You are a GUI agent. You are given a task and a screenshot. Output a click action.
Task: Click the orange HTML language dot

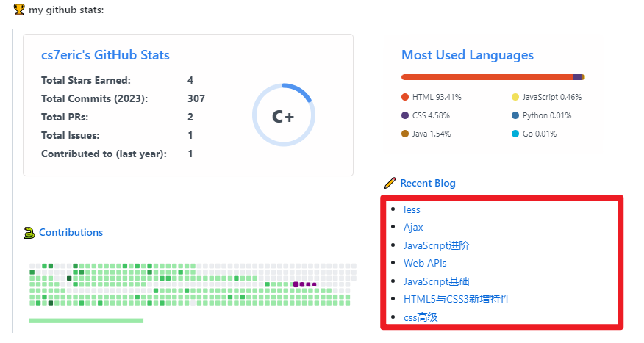405,97
